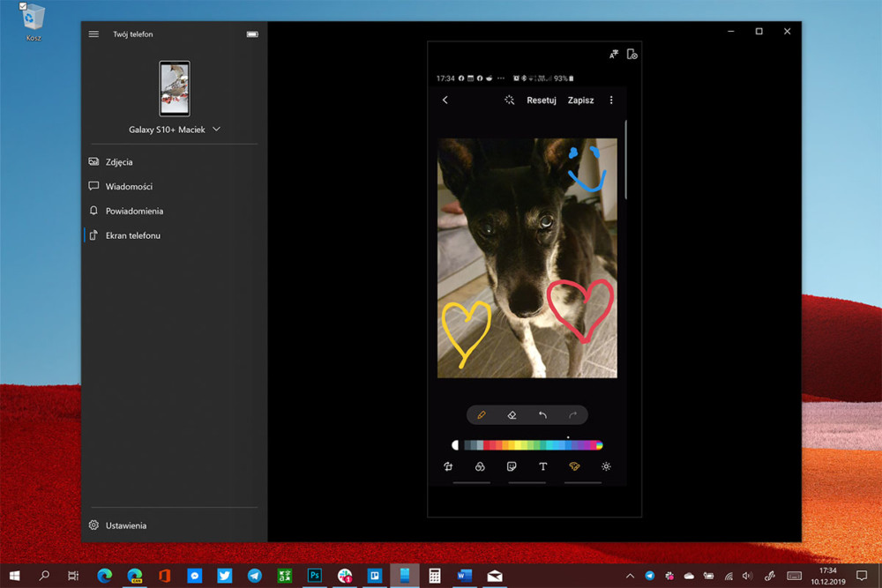The image size is (882, 588).
Task: Open the photo filters tool
Action: click(x=480, y=466)
